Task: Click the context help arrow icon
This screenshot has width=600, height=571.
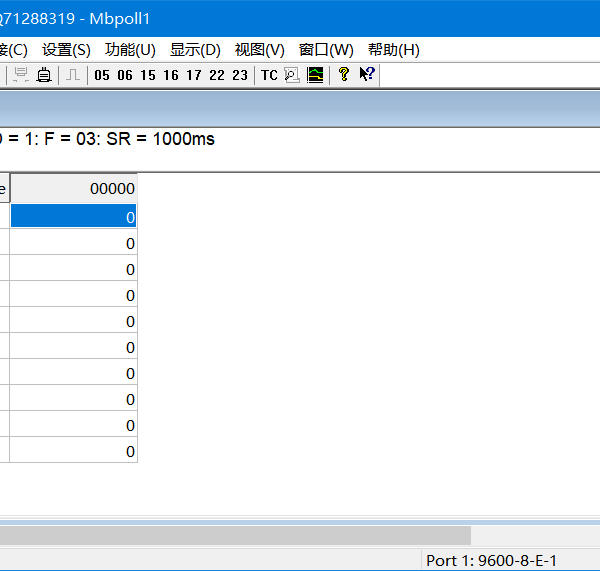Action: tap(366, 75)
